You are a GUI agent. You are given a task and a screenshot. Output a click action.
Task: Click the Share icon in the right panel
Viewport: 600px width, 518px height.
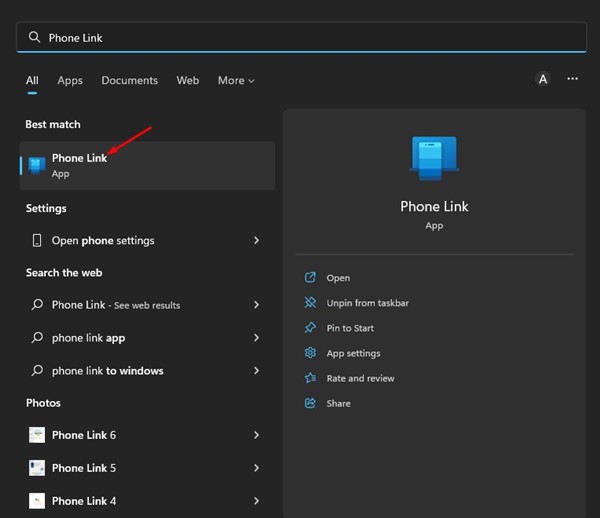[x=310, y=403]
